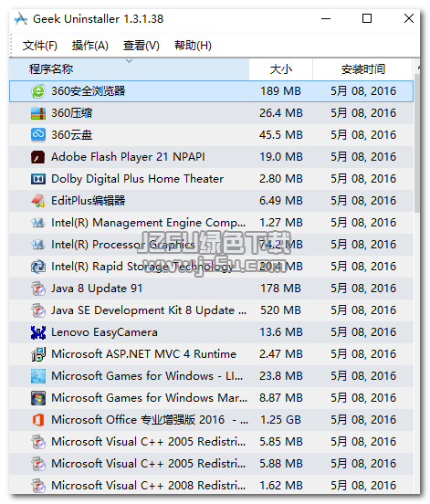Close the Geek Uninstaller window

coord(409,18)
